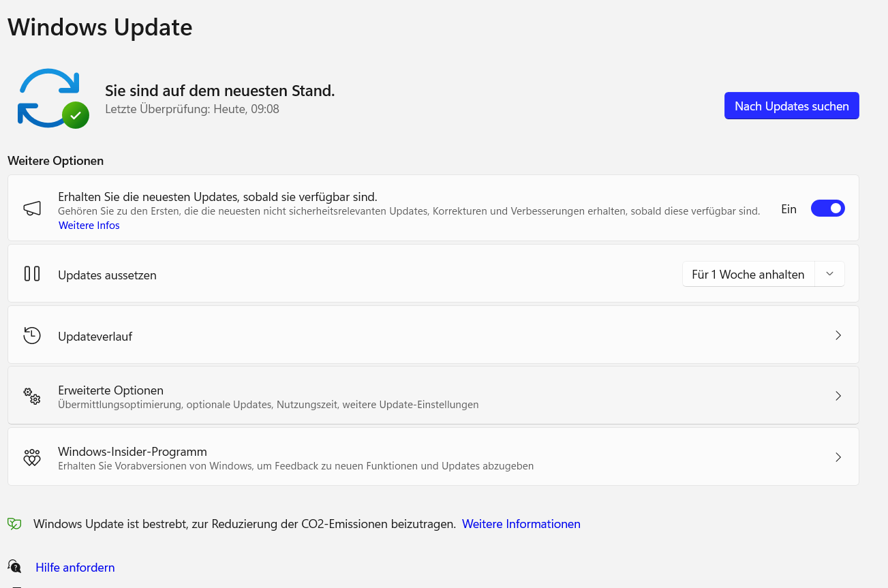Click the Windows-Insider-Programm title text
888x588 pixels.
click(133, 452)
